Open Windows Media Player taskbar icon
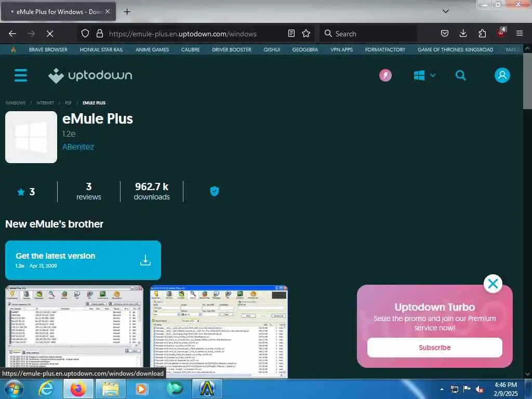Viewport: 532px width, 399px height. (x=141, y=389)
